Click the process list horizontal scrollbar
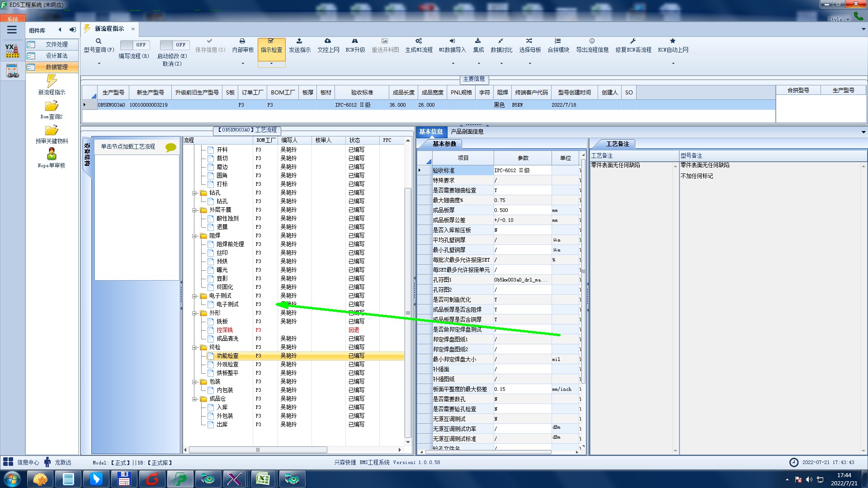 pos(258,450)
